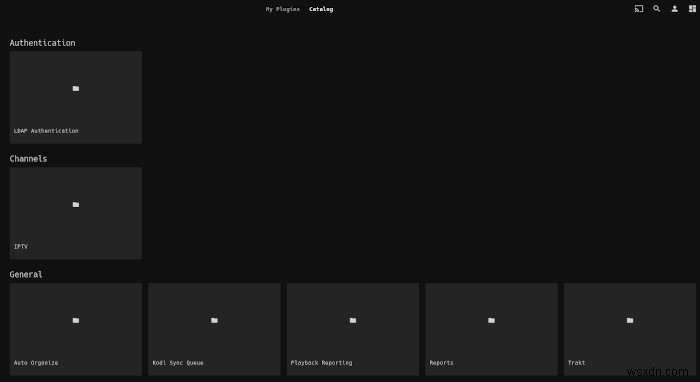Screen dimensions: 700x382
Task: Open the Kodi Sync Queue plugin card
Action: pyautogui.click(x=214, y=329)
